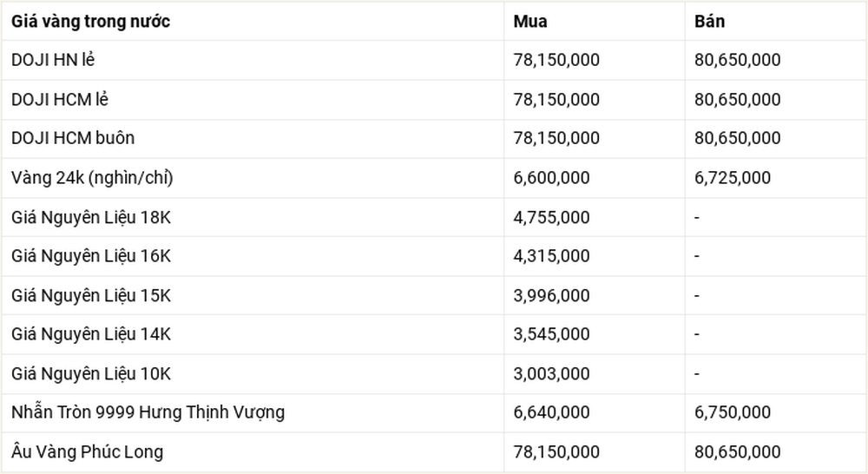Select 'Vàng 24k (nghìn/chỉ)' row label
Image resolution: width=868 pixels, height=474 pixels.
click(x=92, y=178)
